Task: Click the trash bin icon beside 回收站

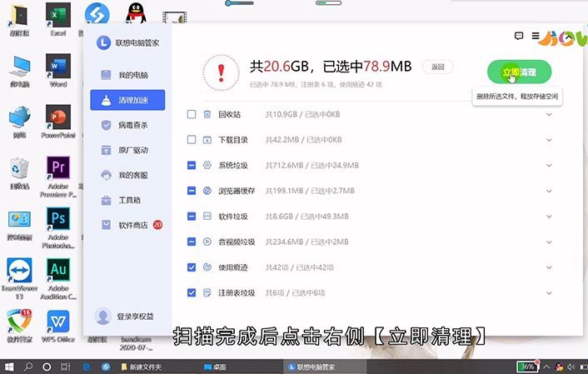Action: coord(207,114)
